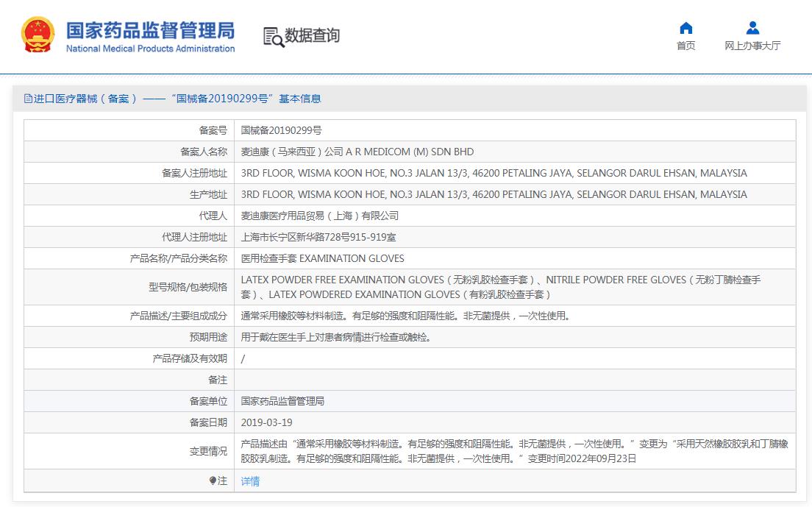
Task: Click the 代理人注册地址 row label
Action: [194, 237]
